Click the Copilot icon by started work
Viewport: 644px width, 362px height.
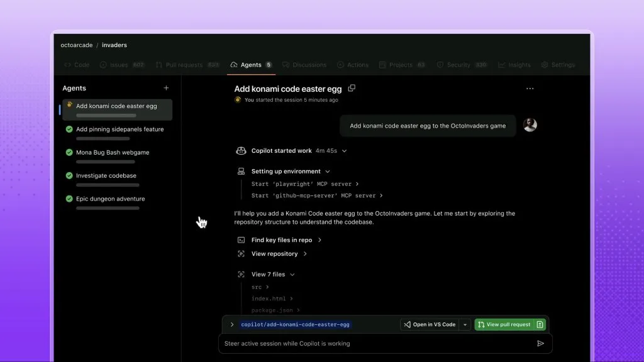241,151
